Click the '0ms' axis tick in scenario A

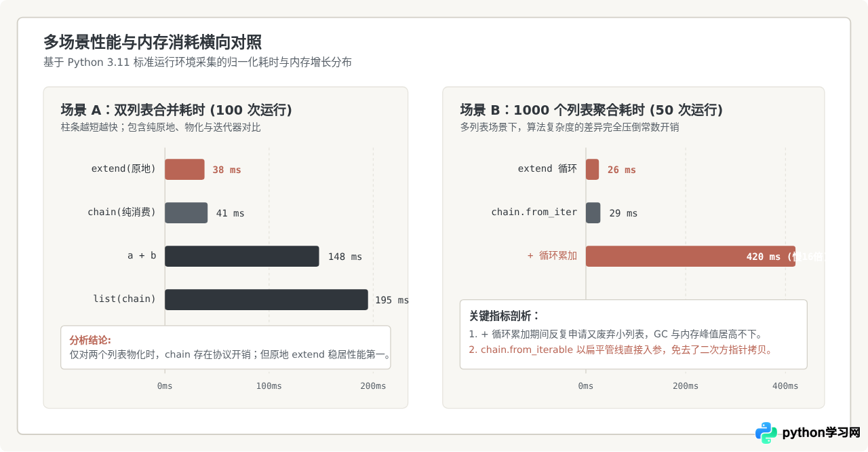pyautogui.click(x=165, y=386)
